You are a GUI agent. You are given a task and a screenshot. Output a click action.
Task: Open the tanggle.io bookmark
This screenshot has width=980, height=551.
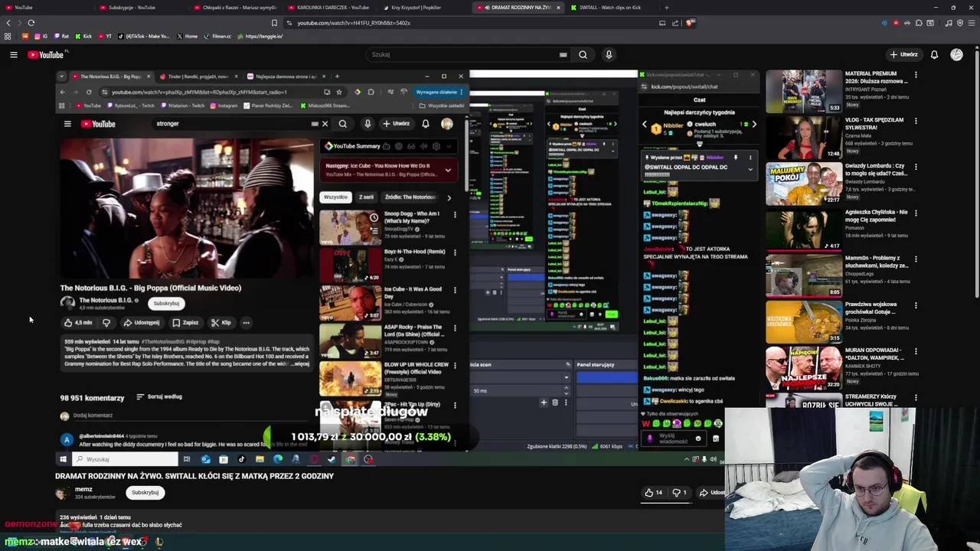(260, 36)
